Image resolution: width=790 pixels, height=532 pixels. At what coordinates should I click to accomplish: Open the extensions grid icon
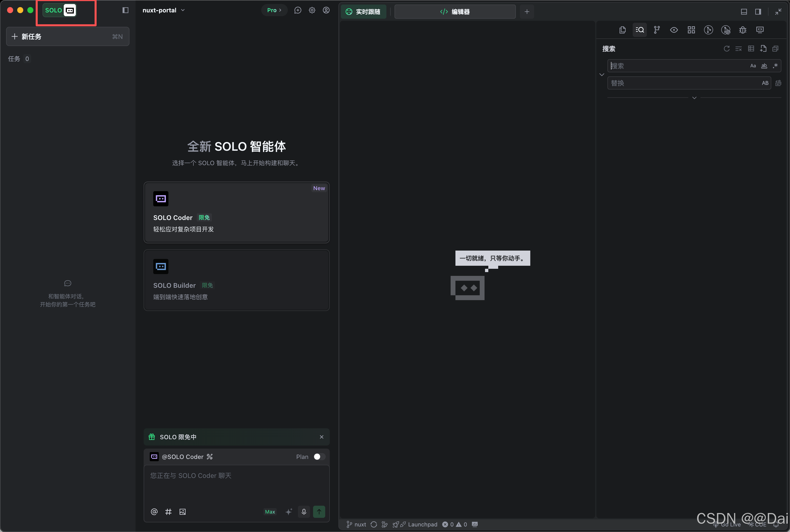pos(691,30)
